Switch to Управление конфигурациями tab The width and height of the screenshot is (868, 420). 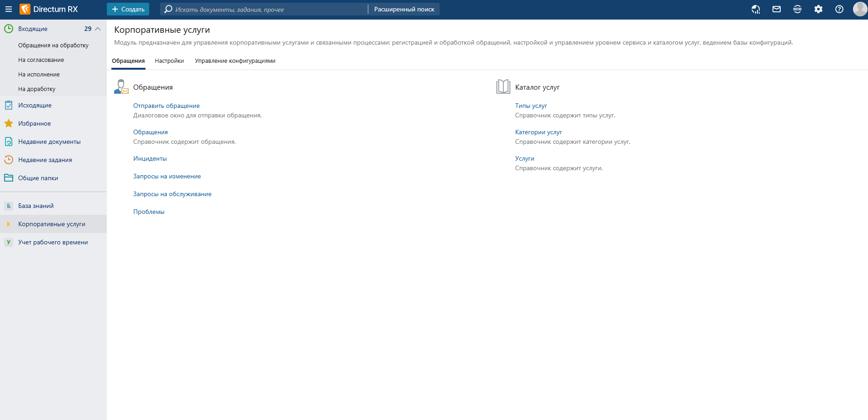[235, 61]
